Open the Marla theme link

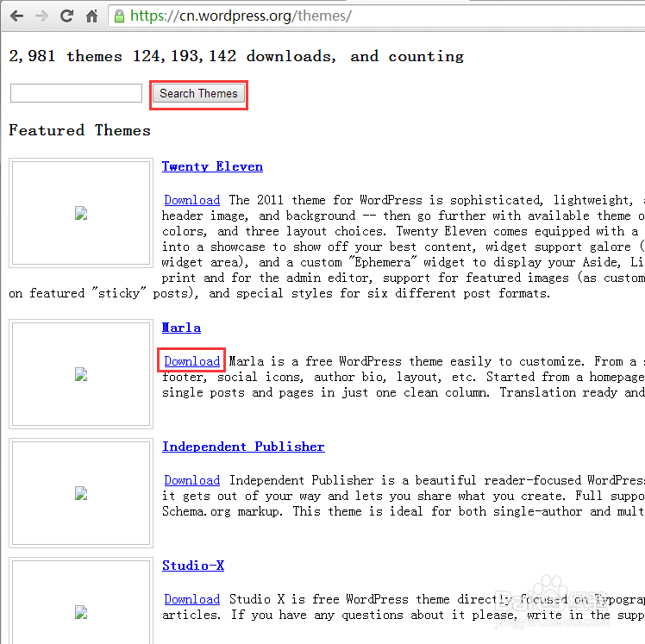181,328
